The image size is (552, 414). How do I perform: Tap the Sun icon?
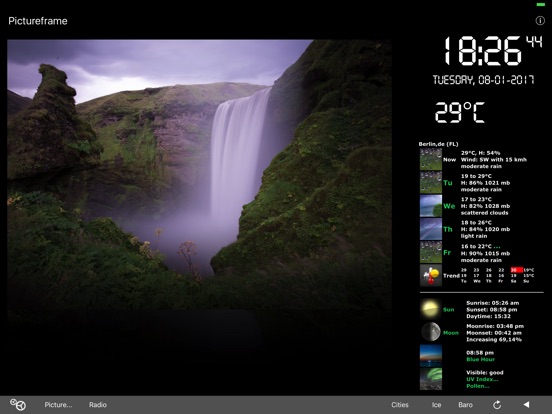431,309
